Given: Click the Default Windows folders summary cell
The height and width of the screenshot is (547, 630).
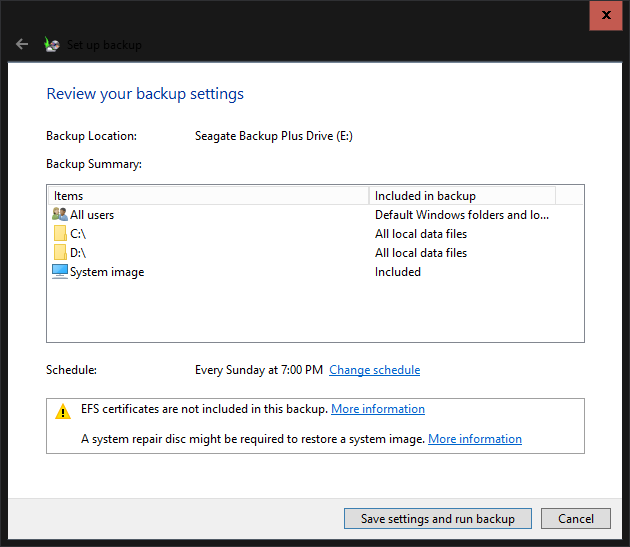Looking at the screenshot, I should pos(462,214).
